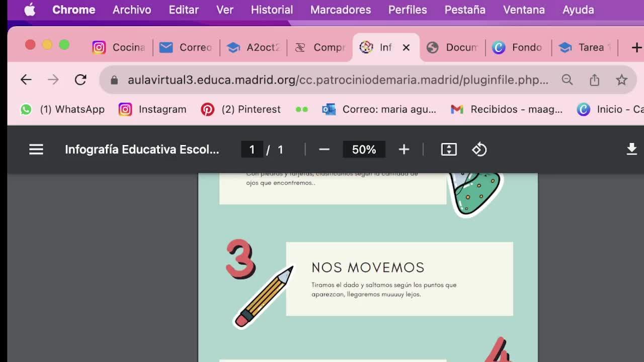
Task: Click the text 'ojos que encontremos..'
Action: point(281,183)
